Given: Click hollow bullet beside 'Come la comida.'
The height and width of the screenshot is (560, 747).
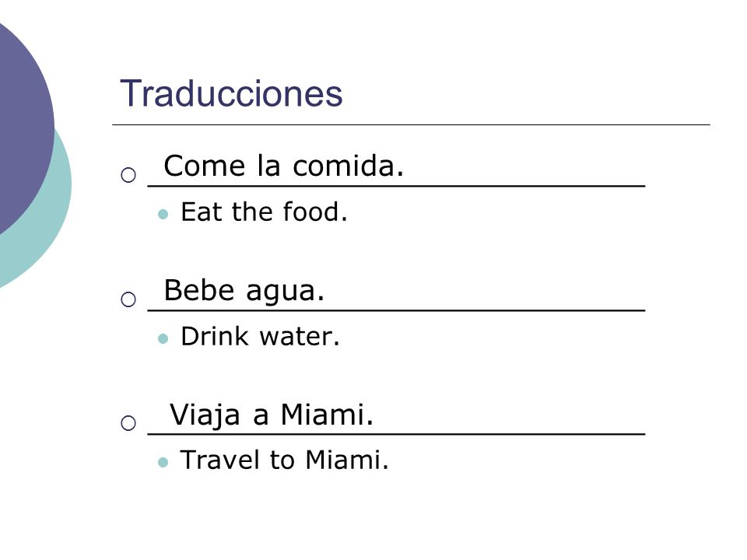Looking at the screenshot, I should point(128,175).
